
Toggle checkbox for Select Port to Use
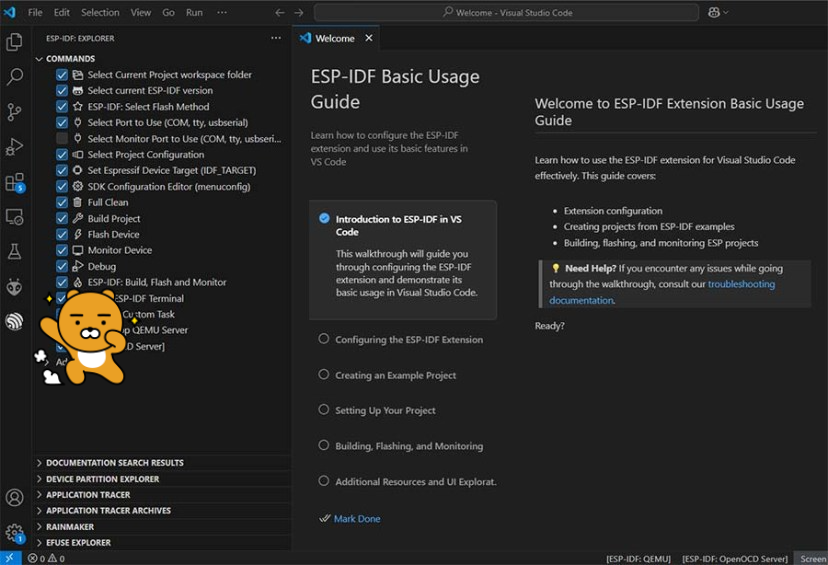62,123
